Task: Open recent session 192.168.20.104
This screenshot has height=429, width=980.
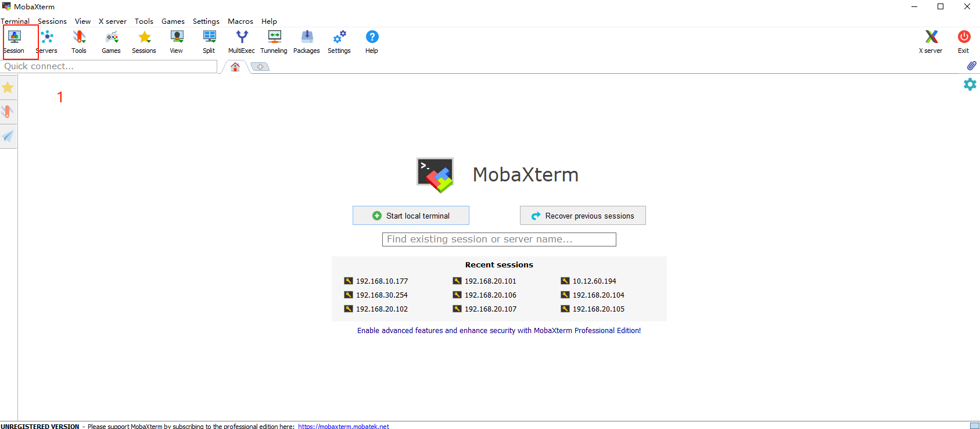Action: click(593, 295)
